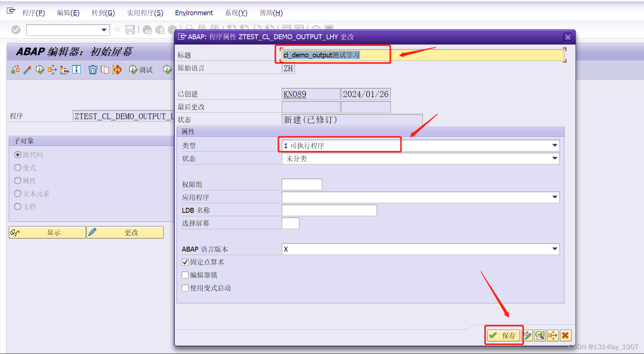Click the 保存 button to save
The image size is (644, 354).
504,335
